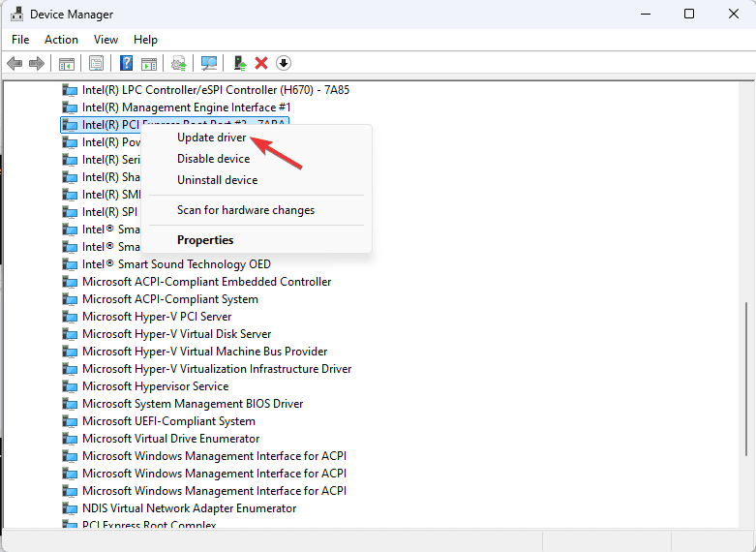Image resolution: width=756 pixels, height=552 pixels.
Task: Click the down-arrow Disable device icon
Action: [284, 63]
